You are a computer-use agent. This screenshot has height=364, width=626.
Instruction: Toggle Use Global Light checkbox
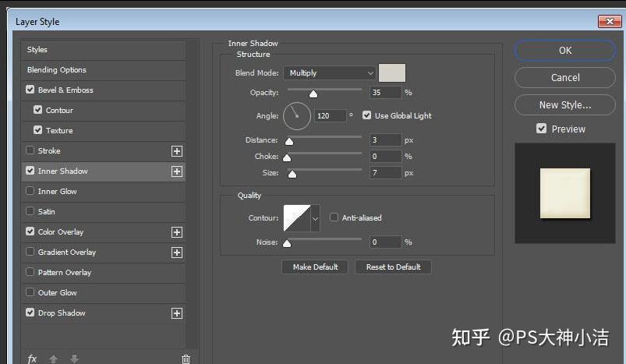click(367, 115)
